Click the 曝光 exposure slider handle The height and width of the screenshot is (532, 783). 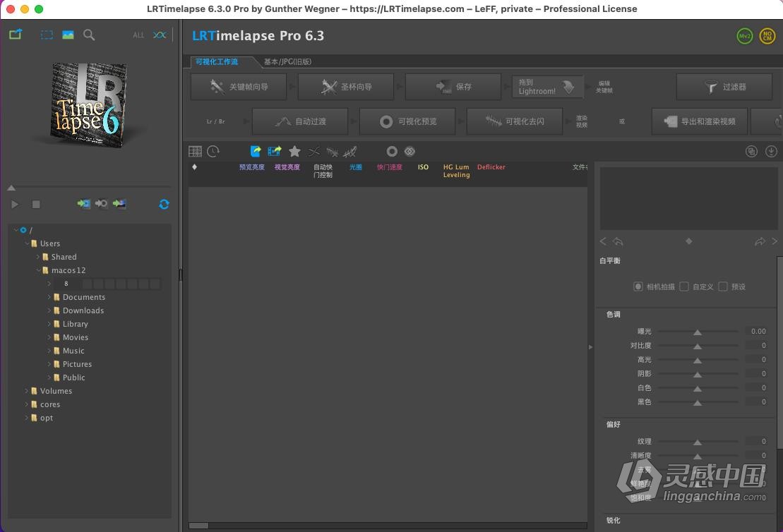(698, 332)
